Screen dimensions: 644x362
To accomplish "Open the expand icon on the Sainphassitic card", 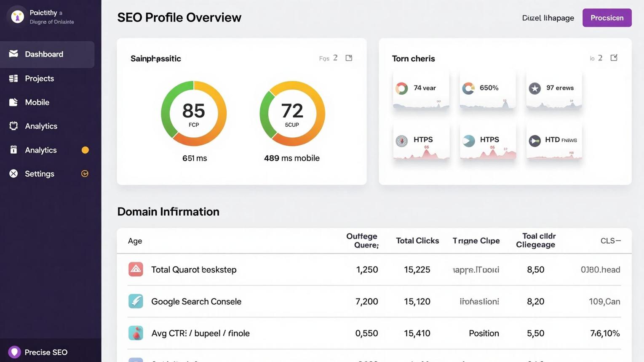I will tap(349, 58).
